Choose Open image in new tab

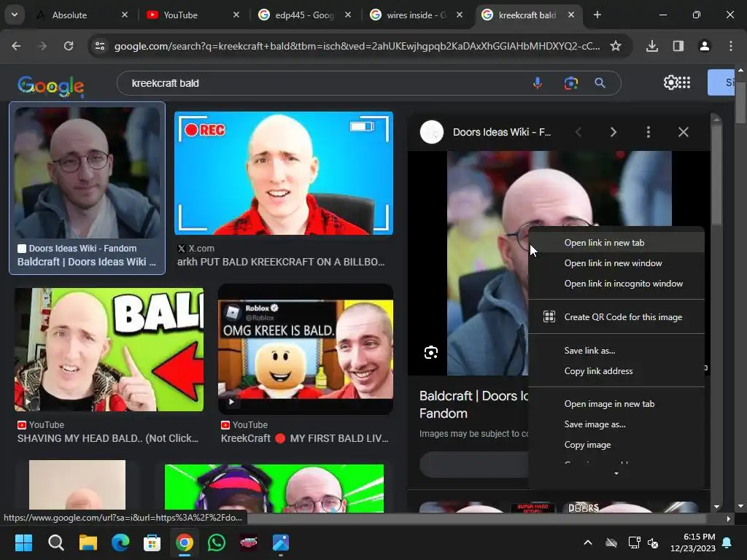coord(616,404)
